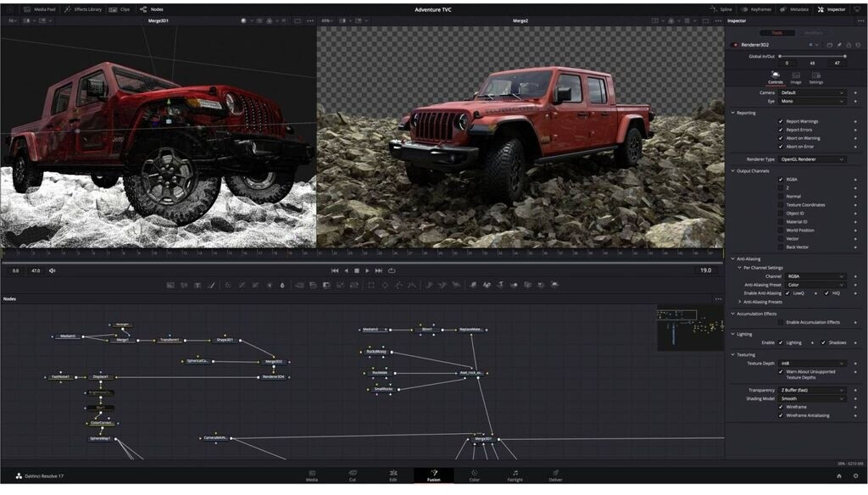Click the loop playback icon

(x=392, y=270)
